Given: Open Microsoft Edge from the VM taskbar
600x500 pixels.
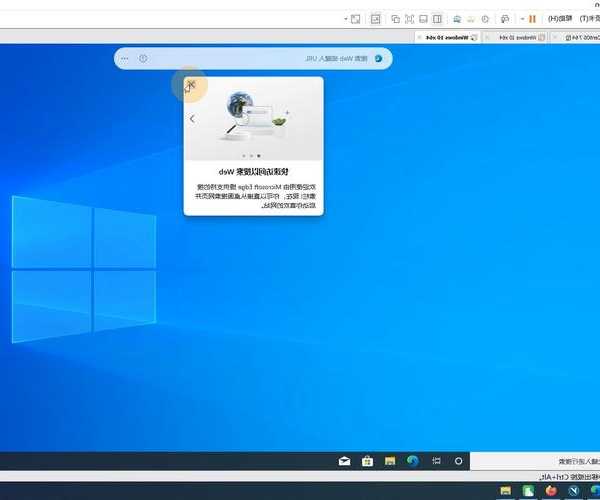Looking at the screenshot, I should click(413, 461).
